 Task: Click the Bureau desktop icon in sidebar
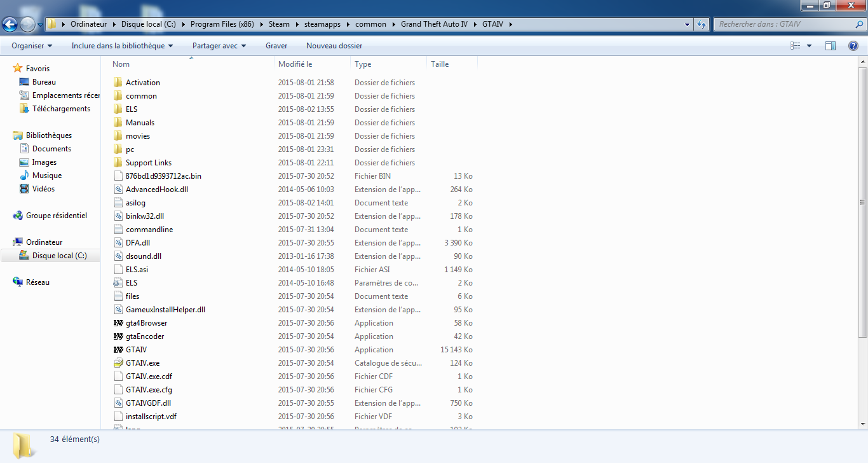(x=24, y=82)
